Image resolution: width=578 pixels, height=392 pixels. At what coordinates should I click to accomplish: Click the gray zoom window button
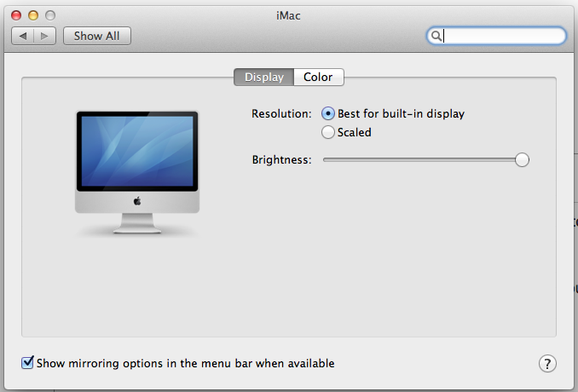click(x=50, y=15)
